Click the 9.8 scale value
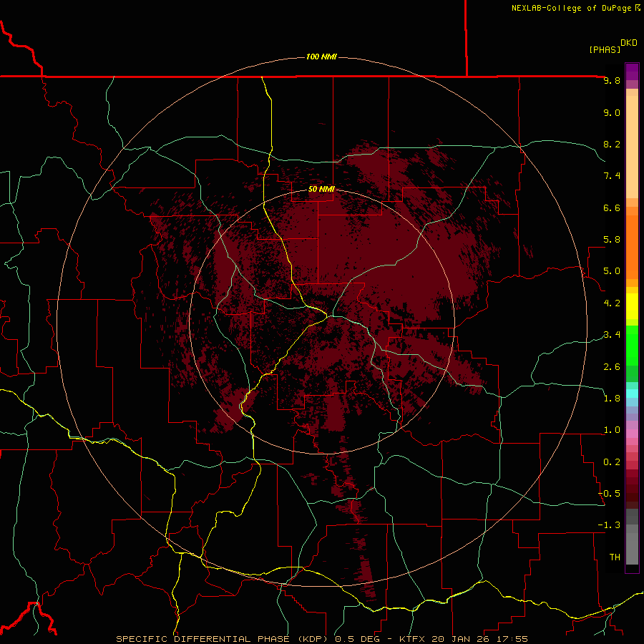The image size is (644, 644). 612,80
